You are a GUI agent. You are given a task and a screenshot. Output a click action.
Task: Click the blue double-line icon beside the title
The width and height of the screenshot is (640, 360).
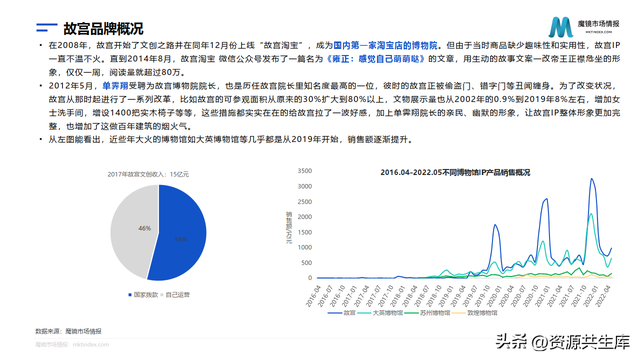[47, 28]
